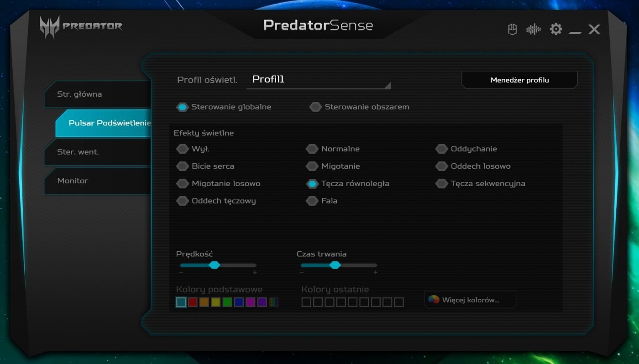Open the mouse settings icon
The width and height of the screenshot is (639, 364).
pyautogui.click(x=512, y=30)
